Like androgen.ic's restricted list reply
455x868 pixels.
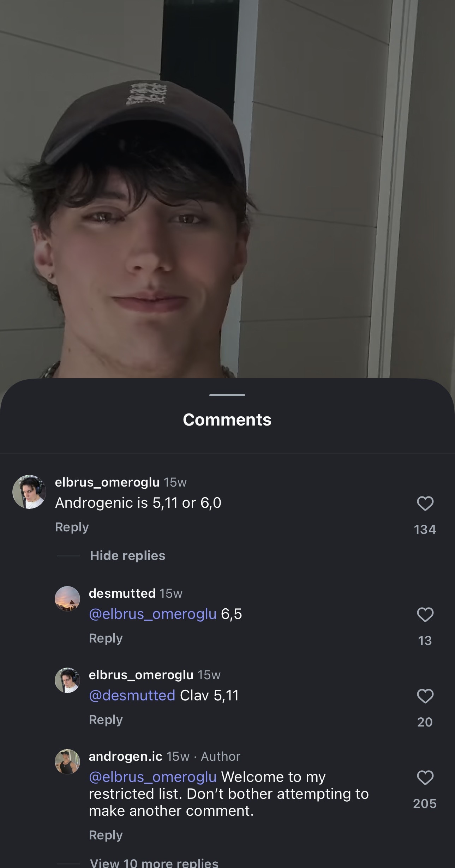[425, 778]
